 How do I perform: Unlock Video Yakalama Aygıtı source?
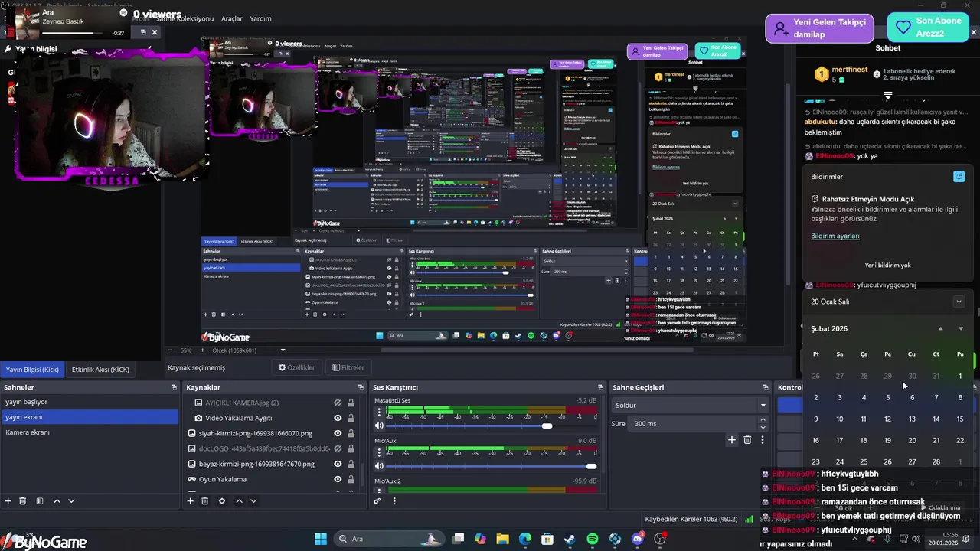(x=351, y=418)
